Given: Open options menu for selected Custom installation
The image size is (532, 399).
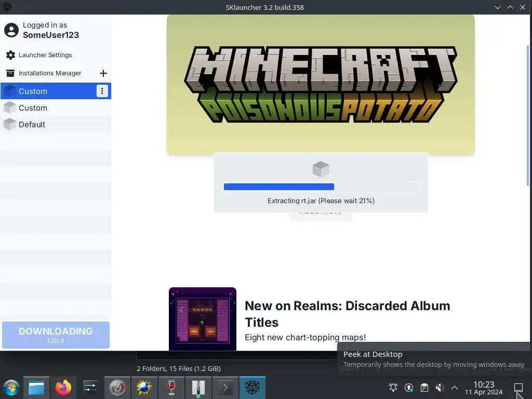Looking at the screenshot, I should pos(102,91).
